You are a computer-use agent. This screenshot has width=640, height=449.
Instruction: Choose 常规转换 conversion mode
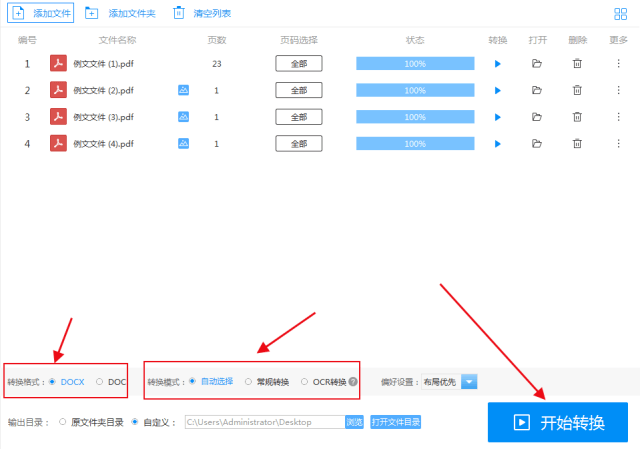248,382
